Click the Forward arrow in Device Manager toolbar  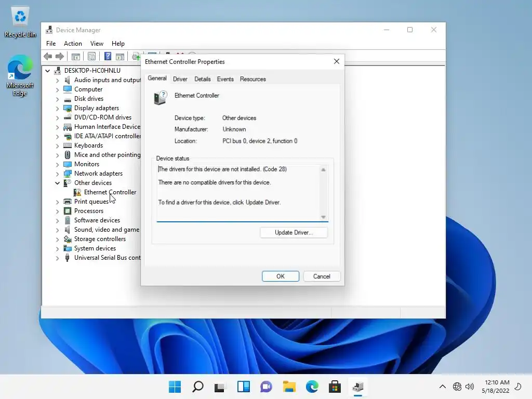[59, 56]
